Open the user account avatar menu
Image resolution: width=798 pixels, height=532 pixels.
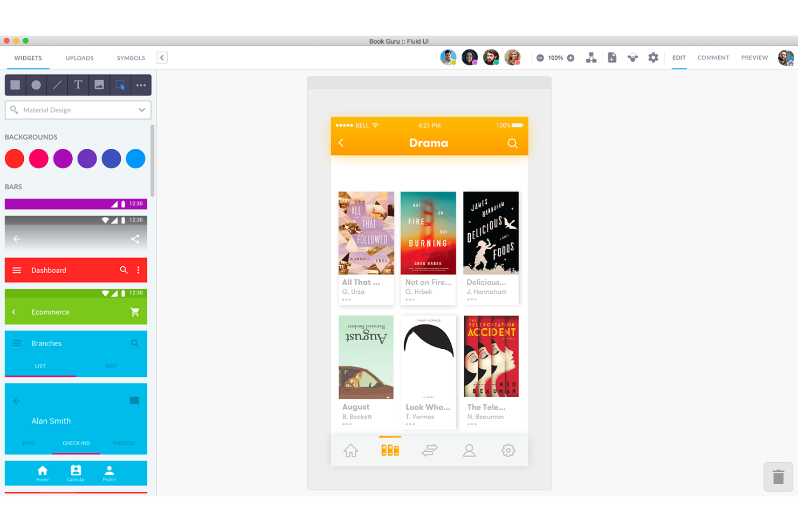786,58
